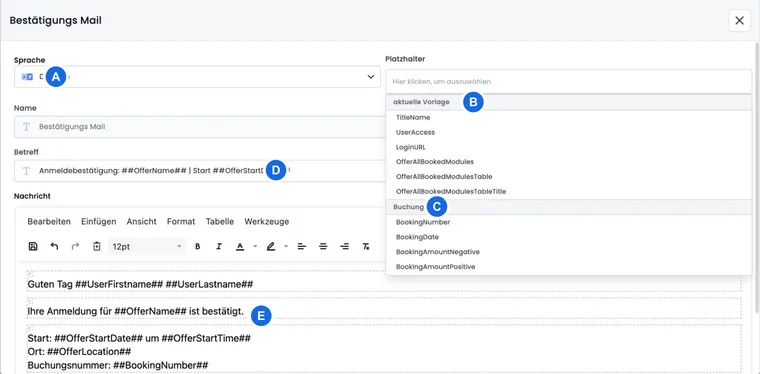Align text right
The image size is (760, 374).
coord(345,247)
